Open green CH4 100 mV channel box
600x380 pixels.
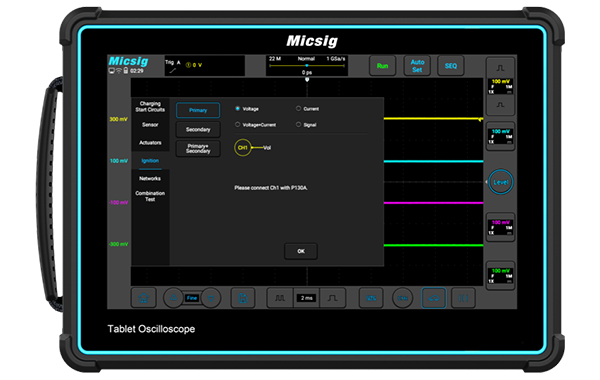501,276
